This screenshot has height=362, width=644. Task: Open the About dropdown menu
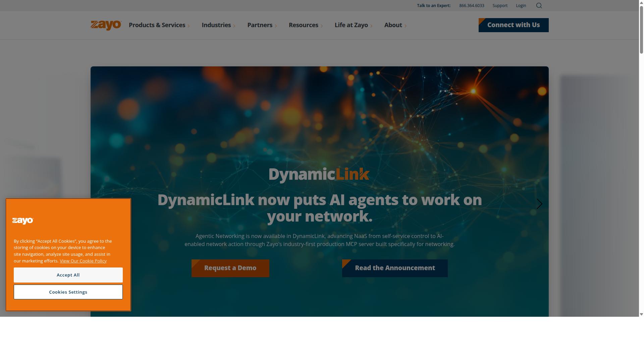tap(395, 25)
